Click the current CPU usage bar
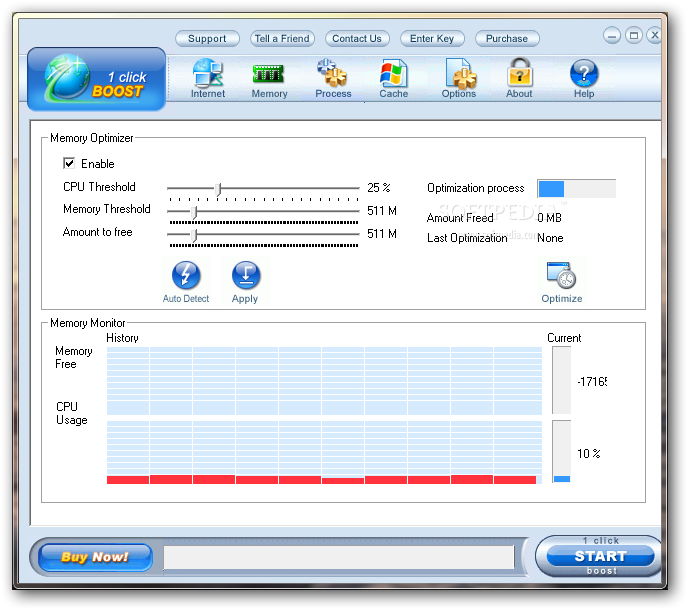Viewport: 688px width, 610px height. (x=562, y=452)
